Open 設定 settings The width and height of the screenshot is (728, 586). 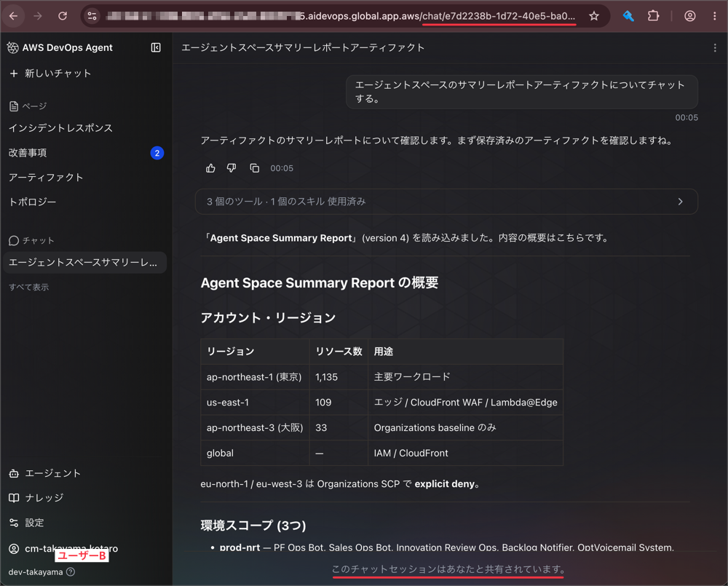pyautogui.click(x=26, y=523)
